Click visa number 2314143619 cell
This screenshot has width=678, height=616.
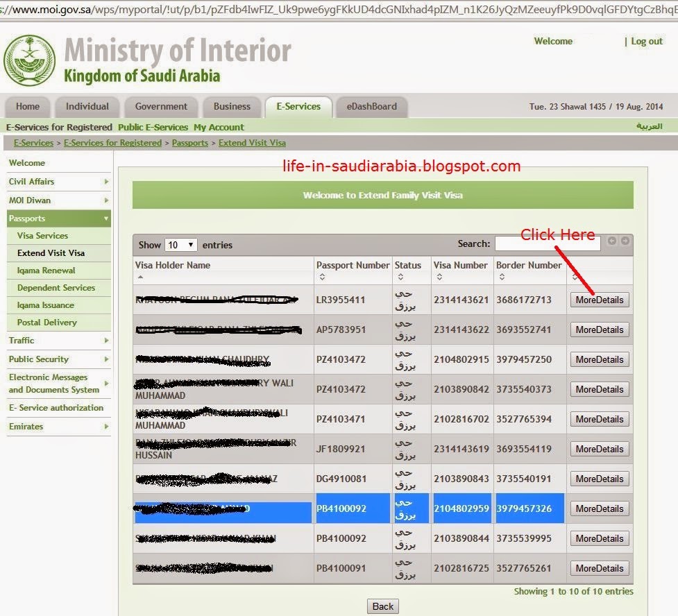(x=461, y=449)
